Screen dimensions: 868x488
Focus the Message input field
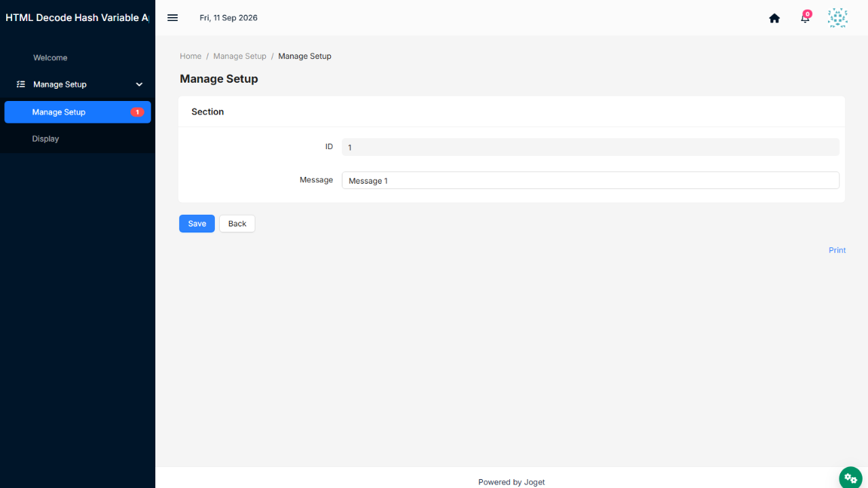coord(590,180)
